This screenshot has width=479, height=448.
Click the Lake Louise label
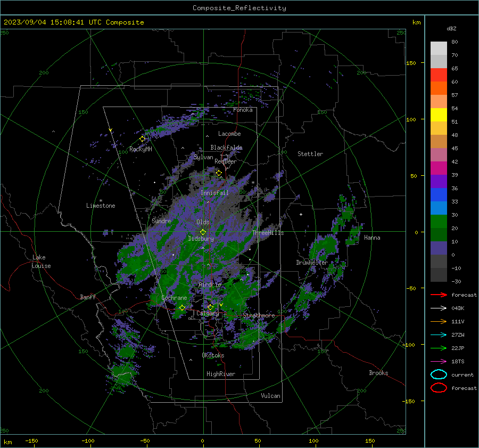pyautogui.click(x=41, y=262)
